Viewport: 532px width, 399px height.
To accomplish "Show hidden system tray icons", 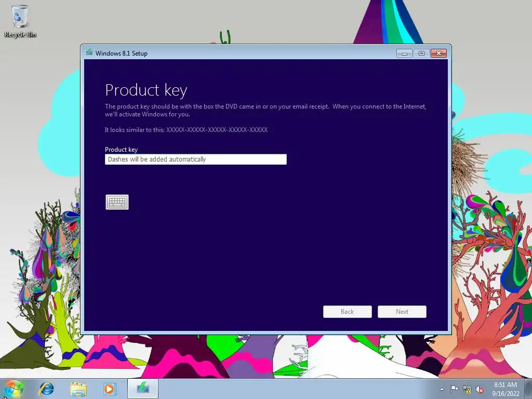I will (442, 389).
